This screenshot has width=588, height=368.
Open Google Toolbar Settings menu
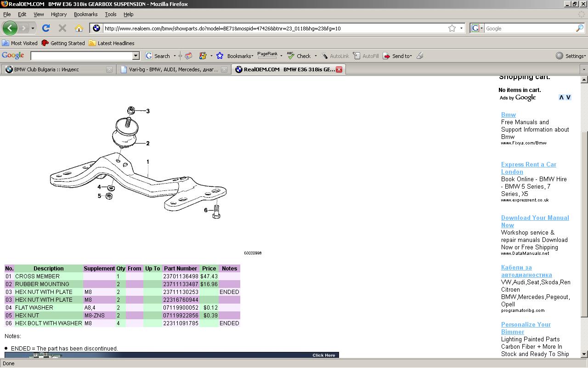[x=571, y=56]
